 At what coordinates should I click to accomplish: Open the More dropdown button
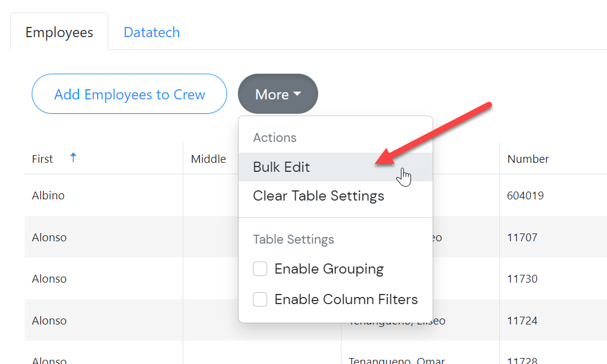coord(277,94)
